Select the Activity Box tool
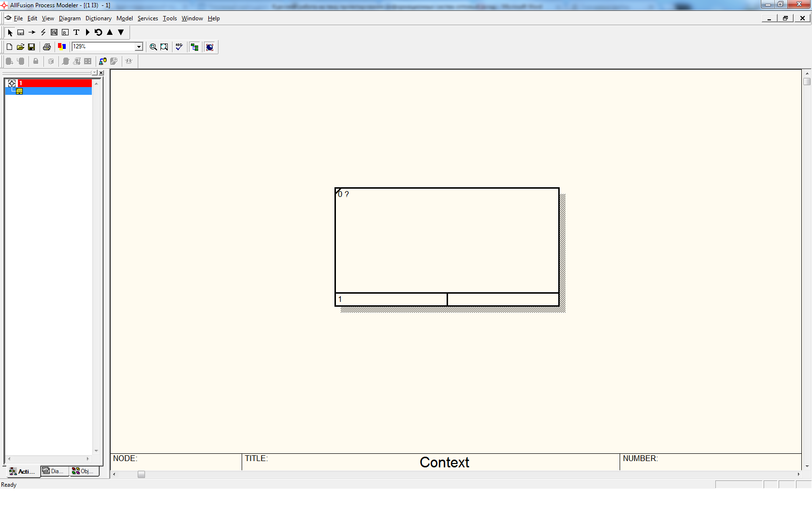Screen dimensions: 812x508 (21, 32)
